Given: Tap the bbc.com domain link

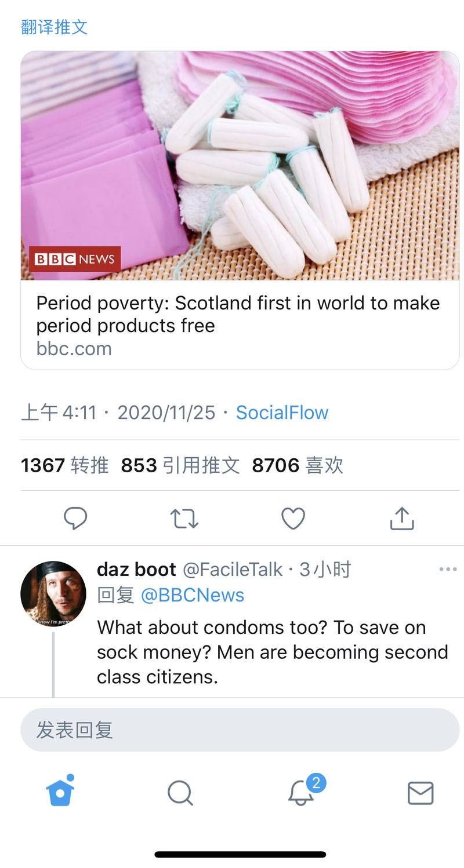Looking at the screenshot, I should click(x=74, y=349).
